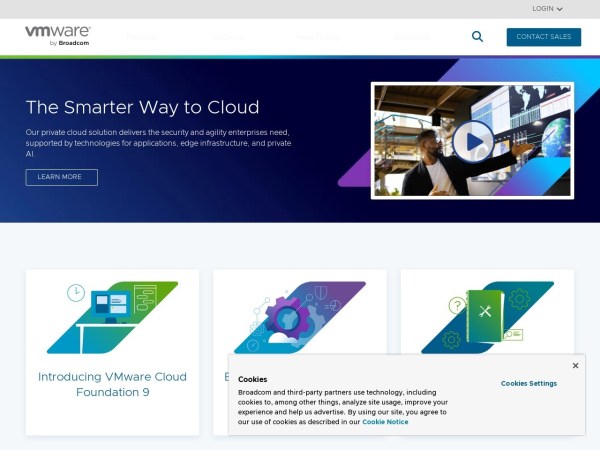The image size is (600, 450).
Task: Open the Products menu
Action: click(x=141, y=37)
